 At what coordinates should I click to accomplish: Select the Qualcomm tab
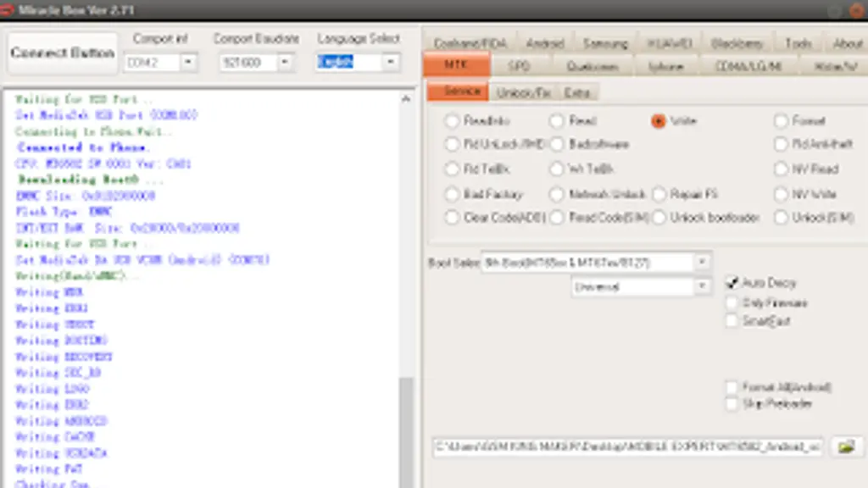[x=592, y=66]
